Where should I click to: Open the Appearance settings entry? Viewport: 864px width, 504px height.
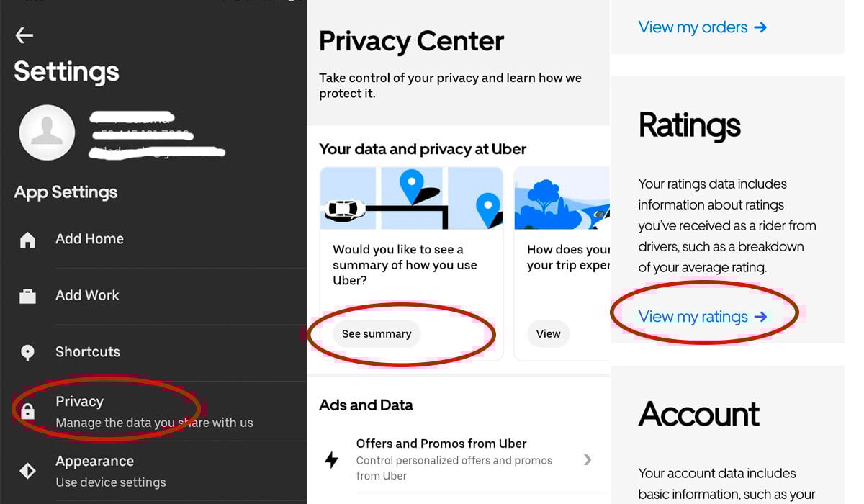(153, 471)
